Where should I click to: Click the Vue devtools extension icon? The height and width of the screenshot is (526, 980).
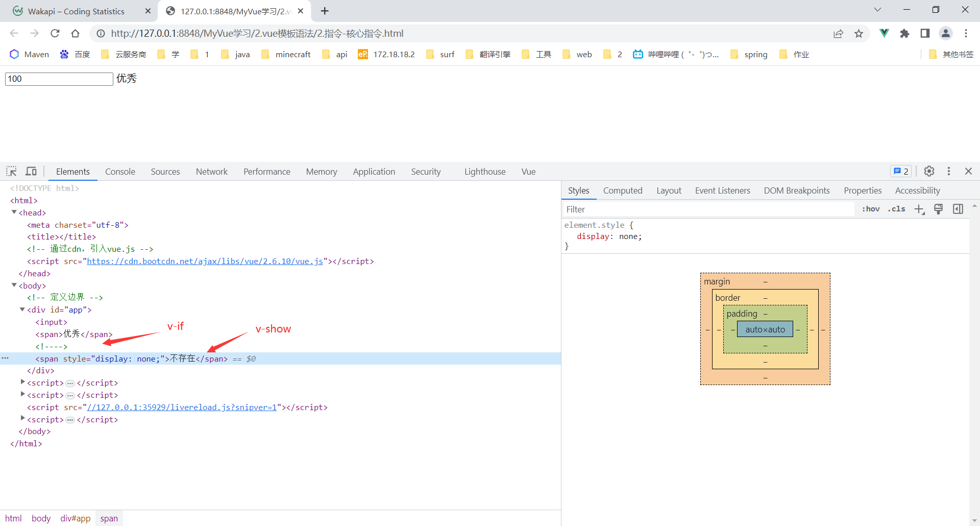884,33
